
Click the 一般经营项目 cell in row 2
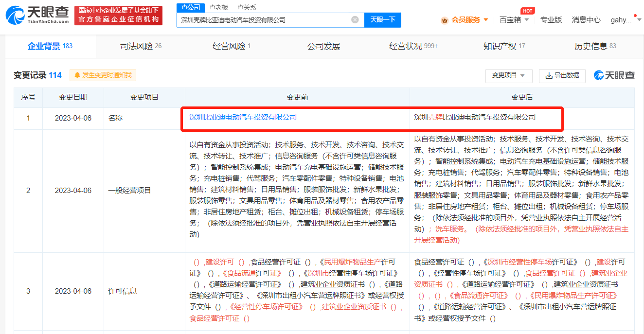pyautogui.click(x=144, y=191)
